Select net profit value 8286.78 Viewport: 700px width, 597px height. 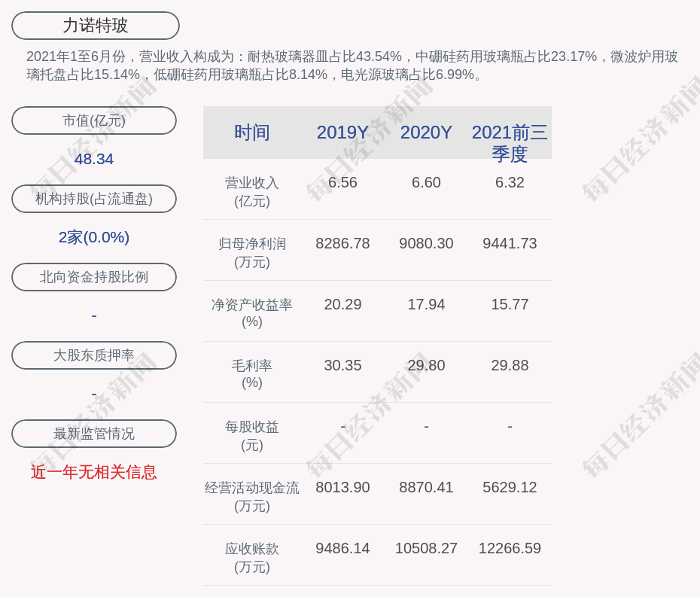(342, 243)
